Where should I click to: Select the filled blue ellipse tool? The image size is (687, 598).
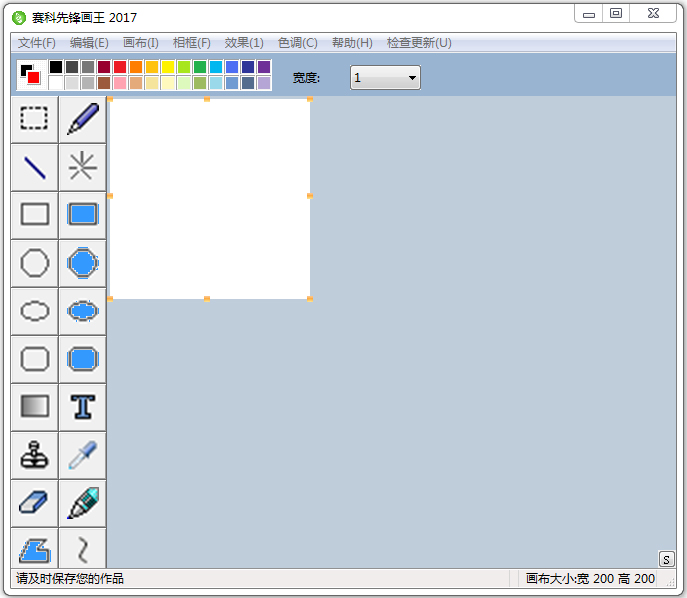(x=82, y=311)
